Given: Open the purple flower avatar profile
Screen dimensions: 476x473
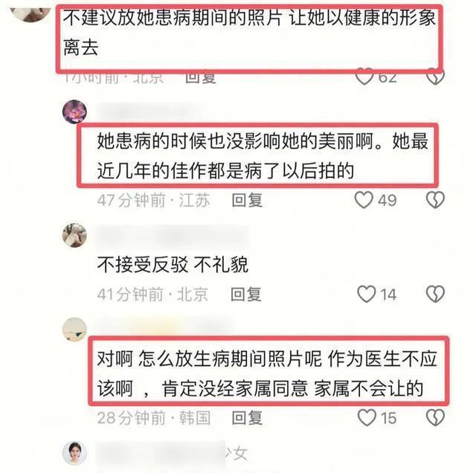Looking at the screenshot, I should coord(74,112).
